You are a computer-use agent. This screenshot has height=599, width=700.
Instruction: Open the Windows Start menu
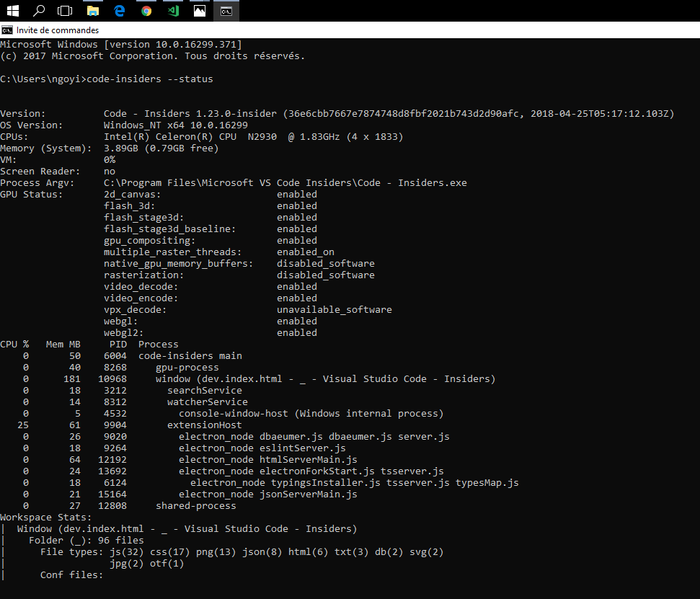[12, 11]
